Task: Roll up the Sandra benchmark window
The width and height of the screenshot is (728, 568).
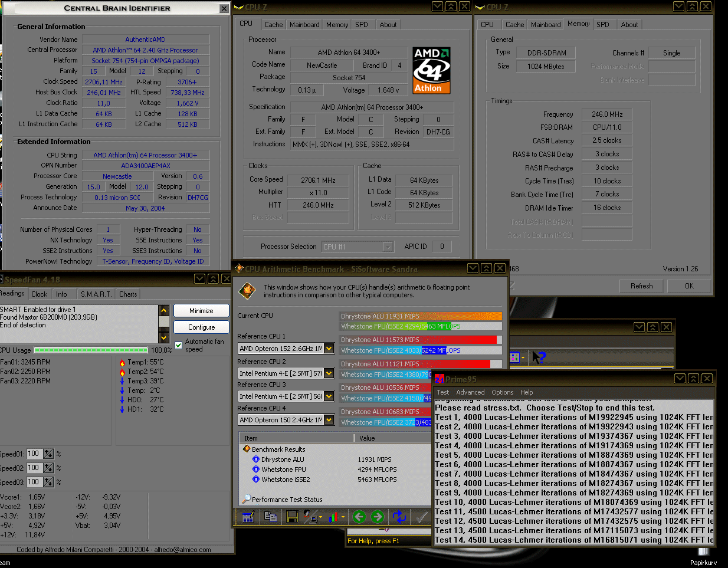Action: [x=486, y=268]
